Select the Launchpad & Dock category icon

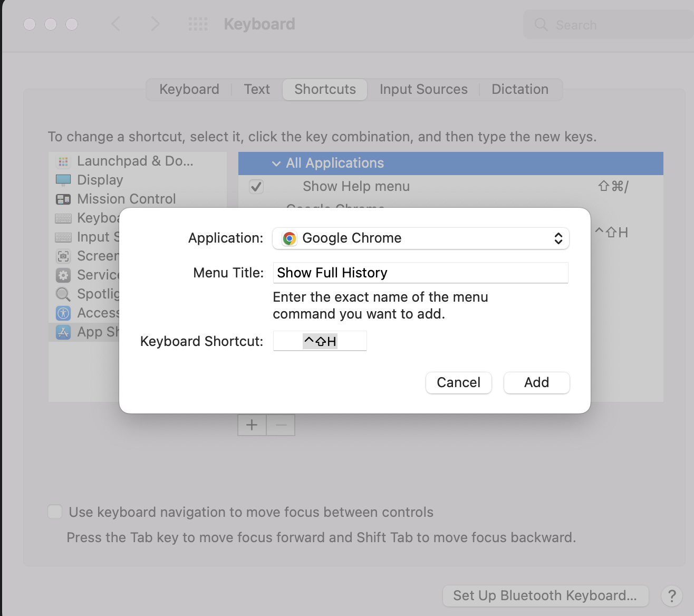click(63, 161)
